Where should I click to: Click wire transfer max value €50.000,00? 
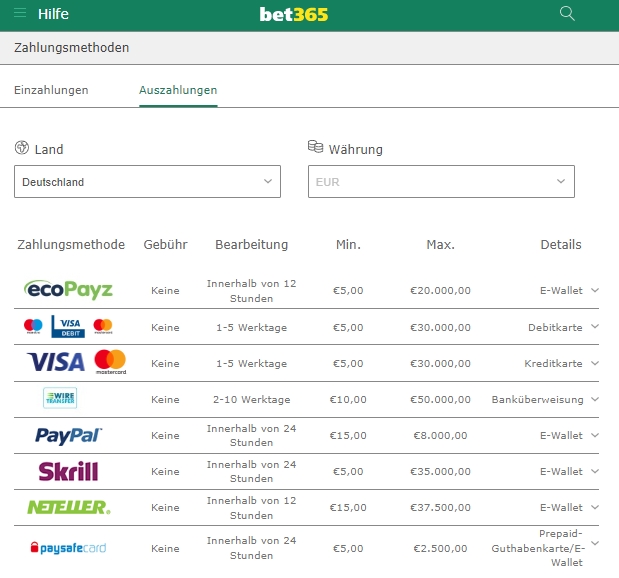pos(441,400)
